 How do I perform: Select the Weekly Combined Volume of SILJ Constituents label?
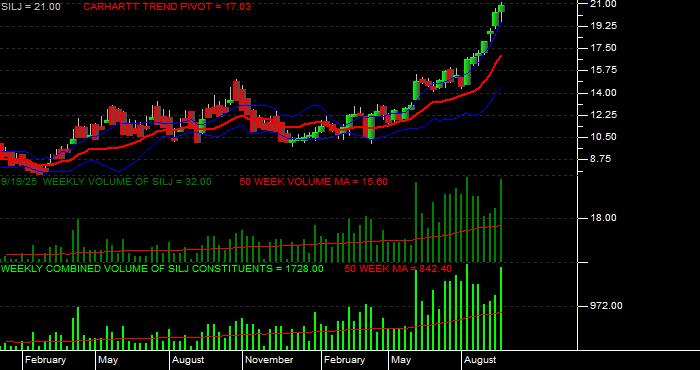click(162, 269)
